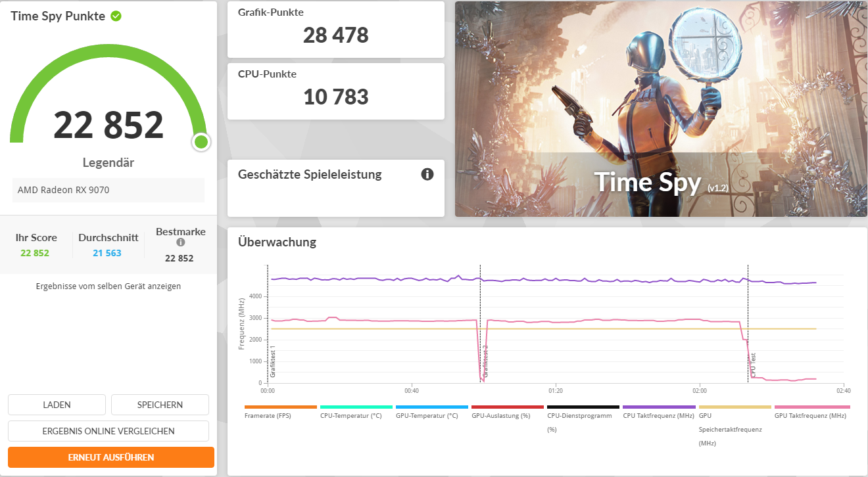Screen dimensions: 868x477
Task: Click the Grafiktest 2 timeline marker
Action: (485, 363)
